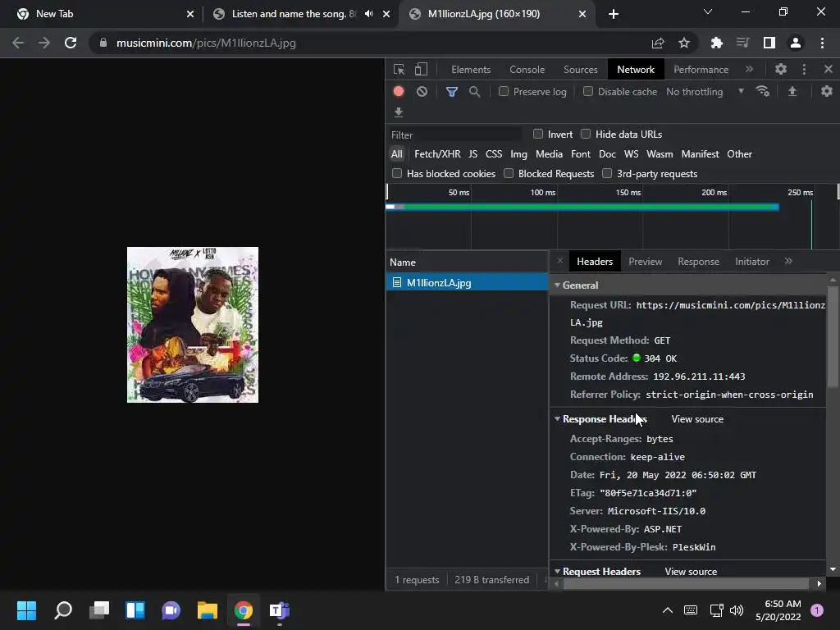Click the headers pane vertical scrollbar thumb
840x630 pixels.
pyautogui.click(x=832, y=336)
